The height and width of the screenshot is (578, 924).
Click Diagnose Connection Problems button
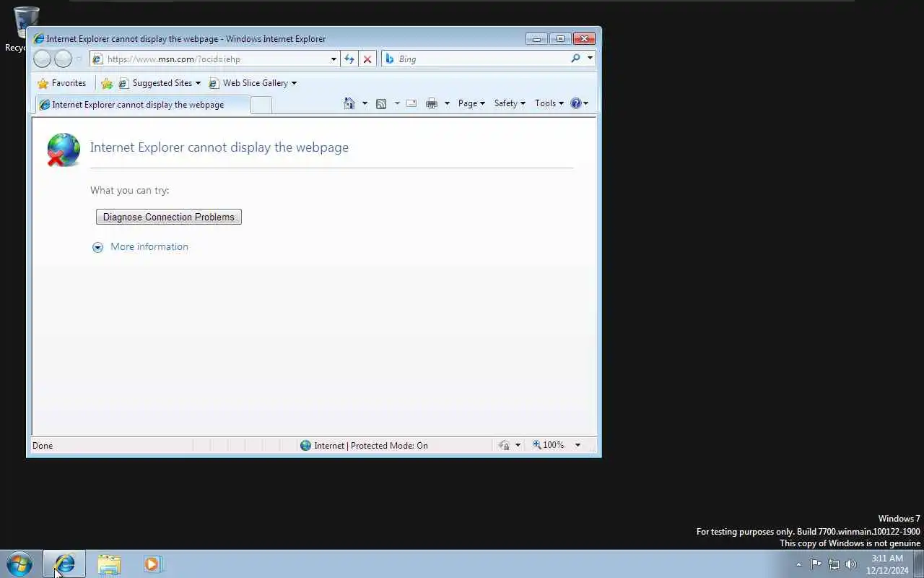pos(169,217)
